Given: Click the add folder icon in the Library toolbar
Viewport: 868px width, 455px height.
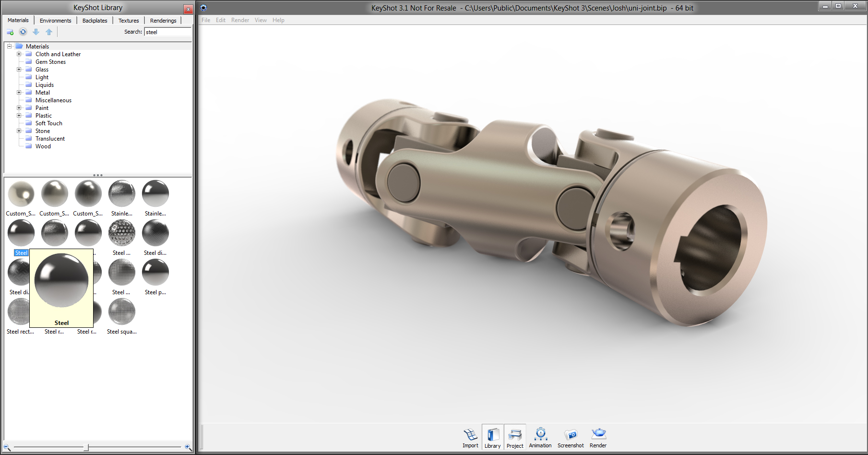Looking at the screenshot, I should pos(10,32).
